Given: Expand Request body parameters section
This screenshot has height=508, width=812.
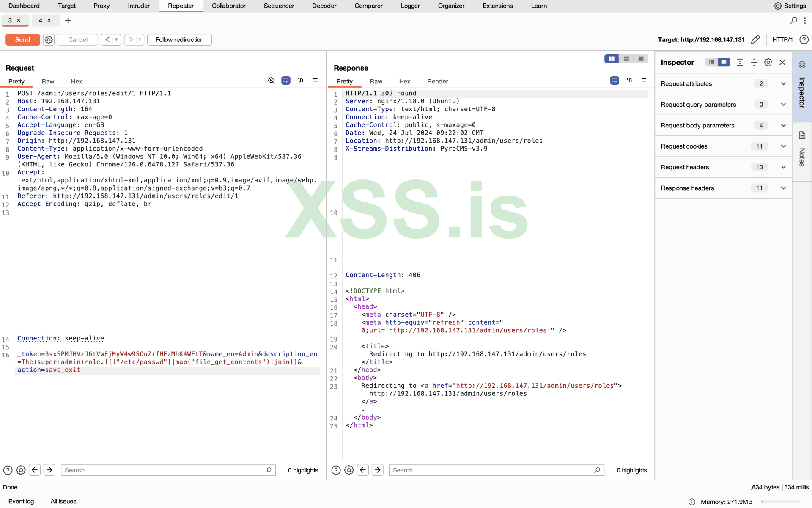Looking at the screenshot, I should click(783, 125).
